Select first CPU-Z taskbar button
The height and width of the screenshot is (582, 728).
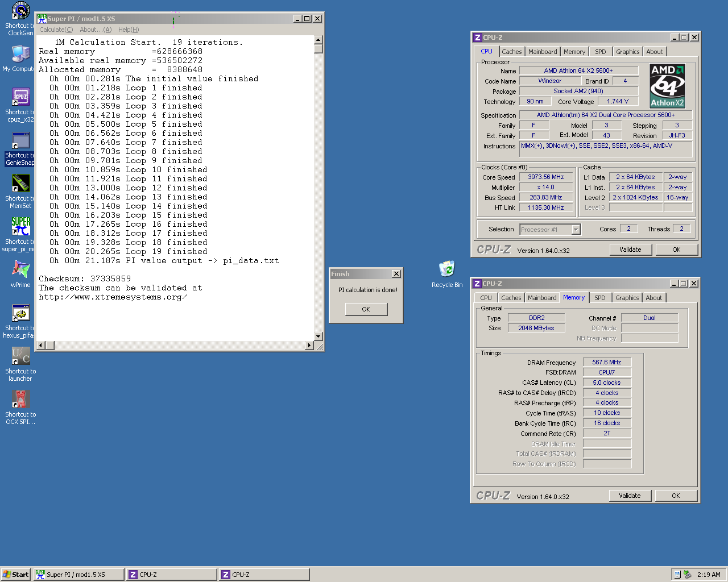(x=172, y=575)
